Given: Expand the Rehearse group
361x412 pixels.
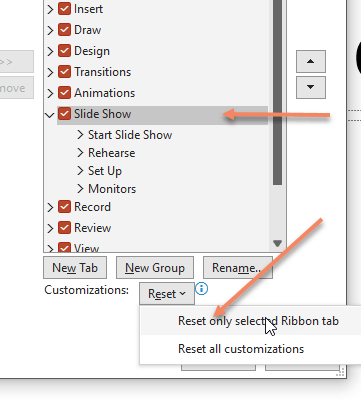Looking at the screenshot, I should [x=80, y=153].
